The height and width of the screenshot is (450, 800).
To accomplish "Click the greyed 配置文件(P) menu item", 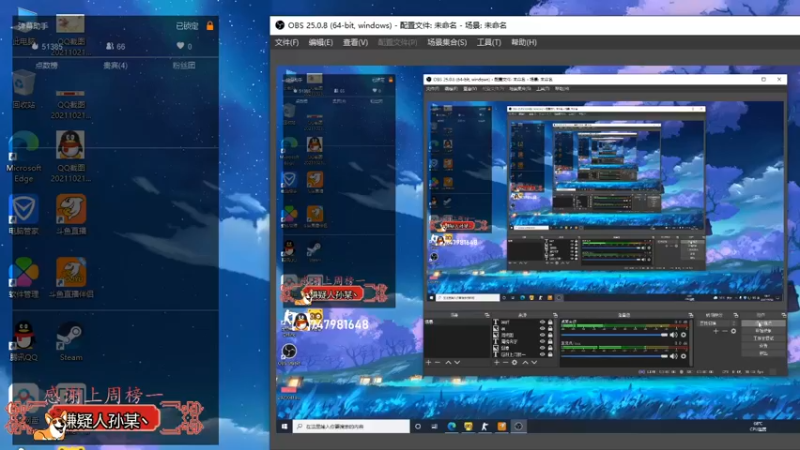I will 397,42.
